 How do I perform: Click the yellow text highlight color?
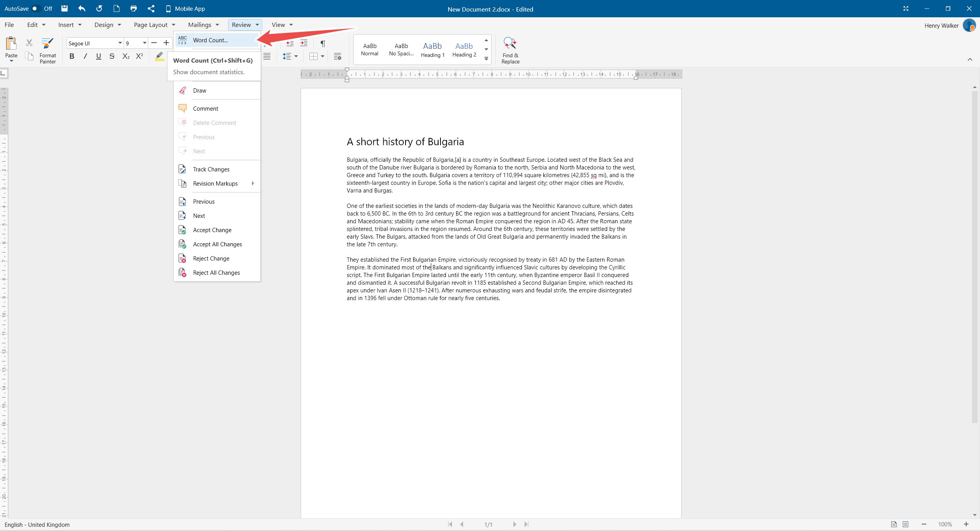click(159, 56)
